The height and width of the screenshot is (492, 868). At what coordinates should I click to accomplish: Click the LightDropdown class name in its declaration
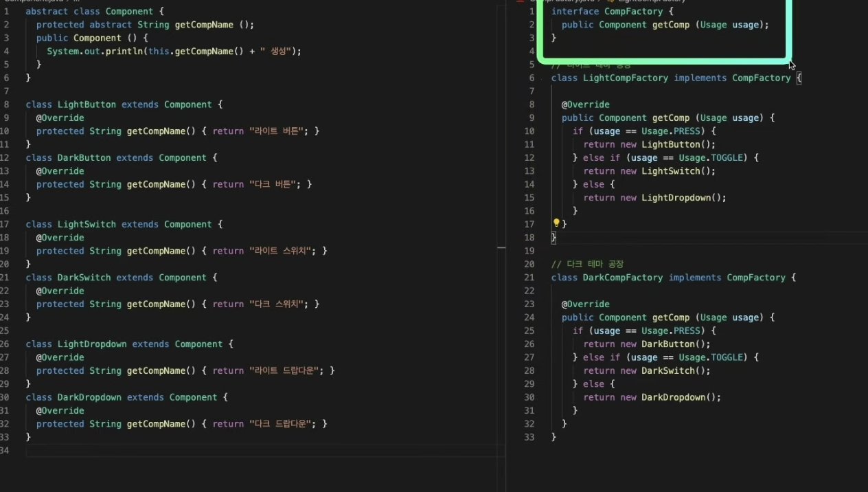coord(92,344)
